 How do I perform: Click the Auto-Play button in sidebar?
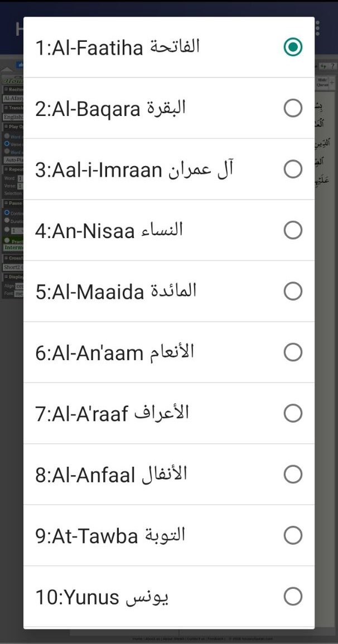[13, 160]
